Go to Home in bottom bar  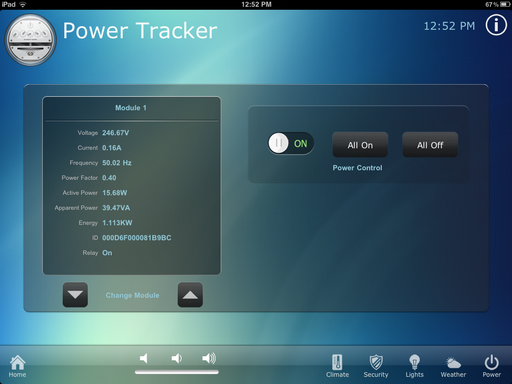coord(17,366)
